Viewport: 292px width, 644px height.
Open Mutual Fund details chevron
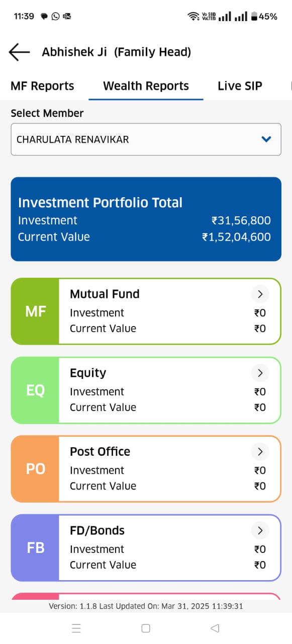pyautogui.click(x=260, y=294)
